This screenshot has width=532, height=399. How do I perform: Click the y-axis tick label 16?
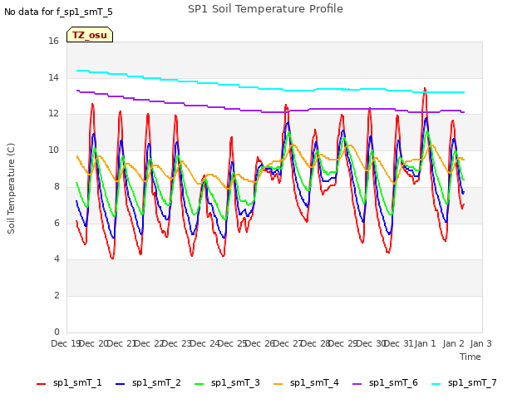click(x=53, y=42)
